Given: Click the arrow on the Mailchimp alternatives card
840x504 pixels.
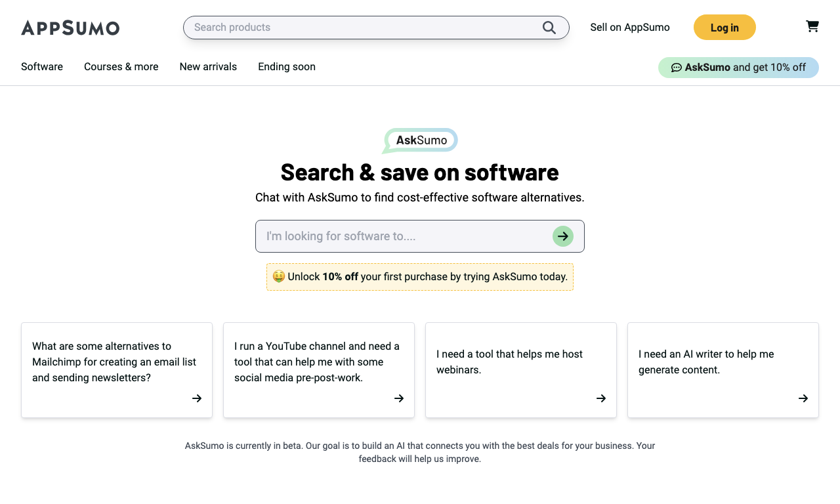Looking at the screenshot, I should tap(197, 398).
